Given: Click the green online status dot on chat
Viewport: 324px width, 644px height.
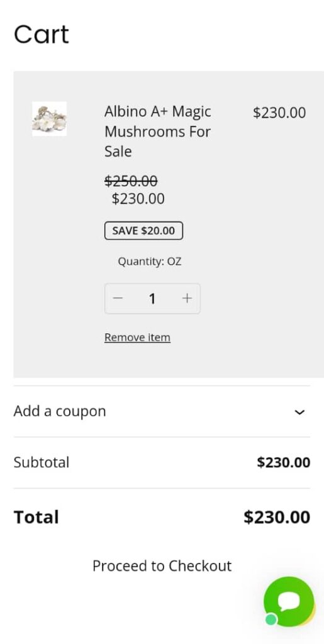Looking at the screenshot, I should pos(271,619).
